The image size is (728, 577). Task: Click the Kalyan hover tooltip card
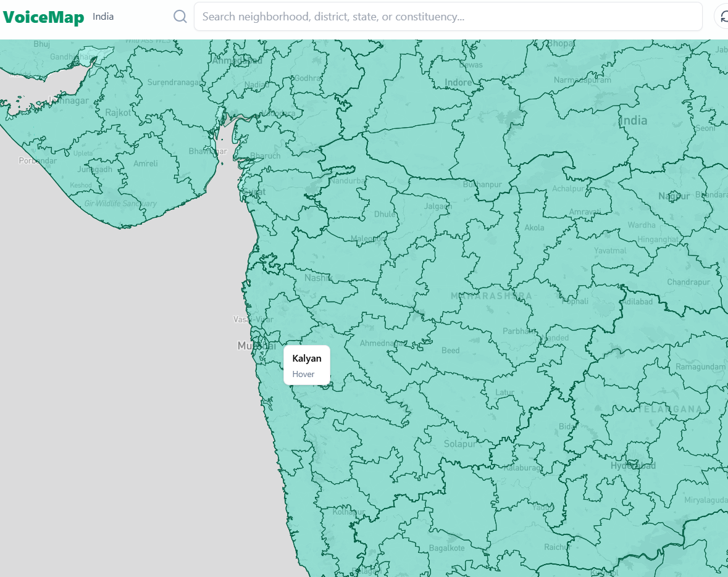(307, 365)
